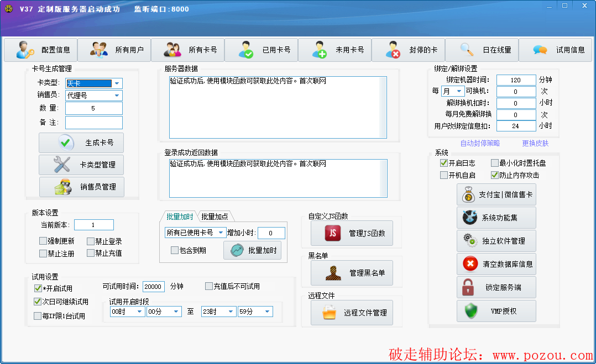Click 数量 quantity input field

[94, 108]
